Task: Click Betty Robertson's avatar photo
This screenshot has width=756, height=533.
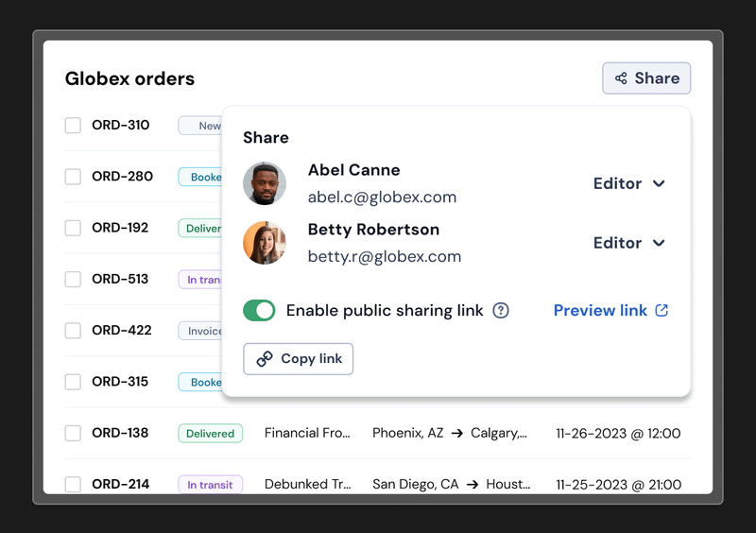Action: [x=265, y=243]
